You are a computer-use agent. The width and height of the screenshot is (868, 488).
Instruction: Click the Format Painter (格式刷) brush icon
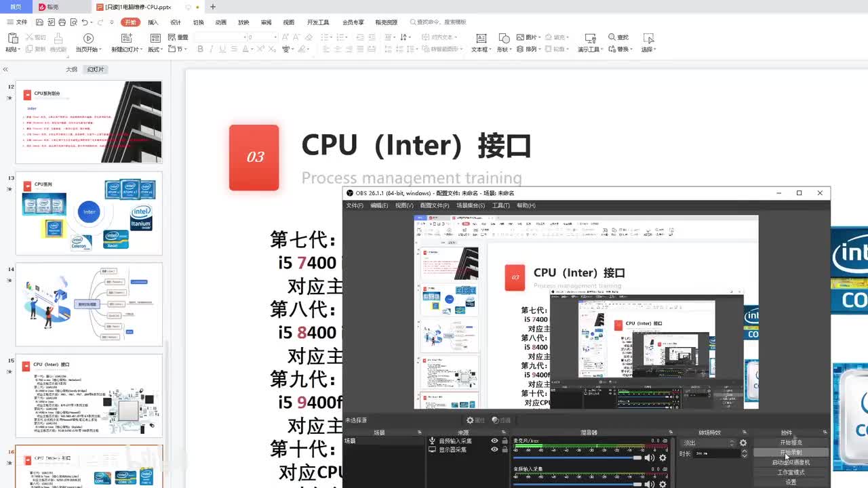tap(58, 39)
